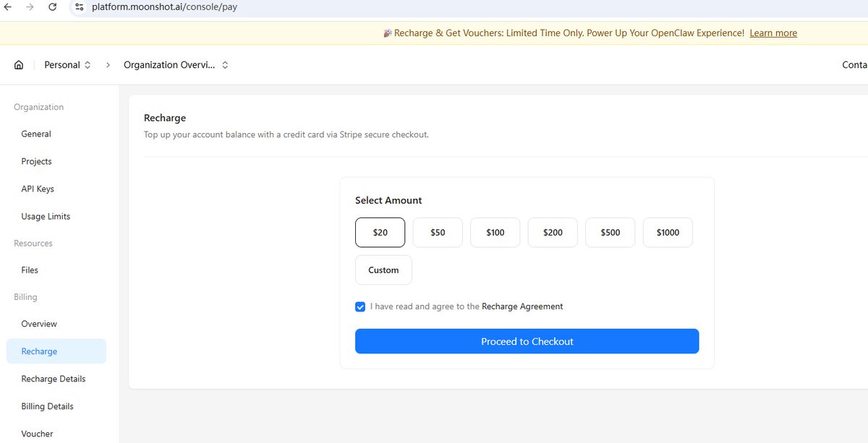Open the Recharge Agreement link
Image resolution: width=868 pixels, height=443 pixels.
point(522,306)
